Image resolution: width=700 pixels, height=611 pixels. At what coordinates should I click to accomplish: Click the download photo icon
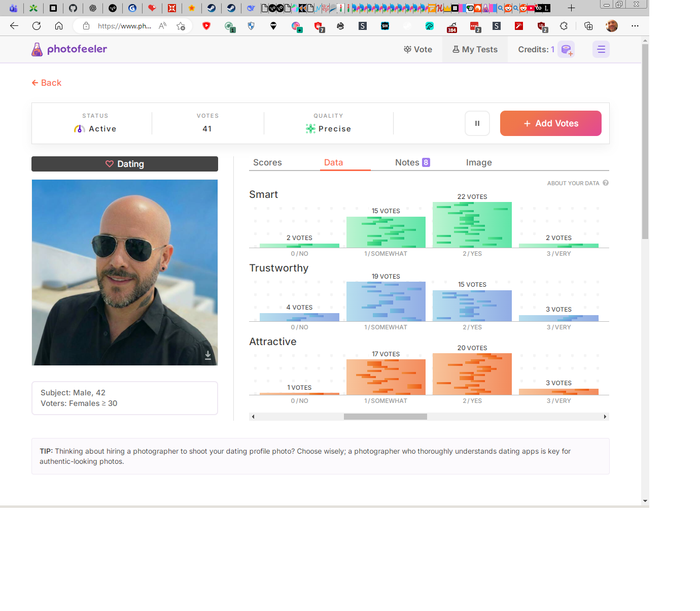point(208,355)
